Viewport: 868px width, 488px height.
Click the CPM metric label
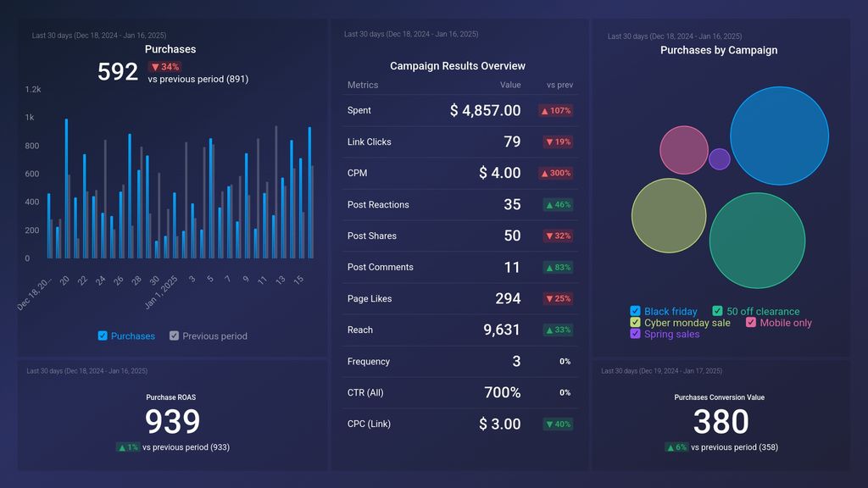tap(357, 173)
